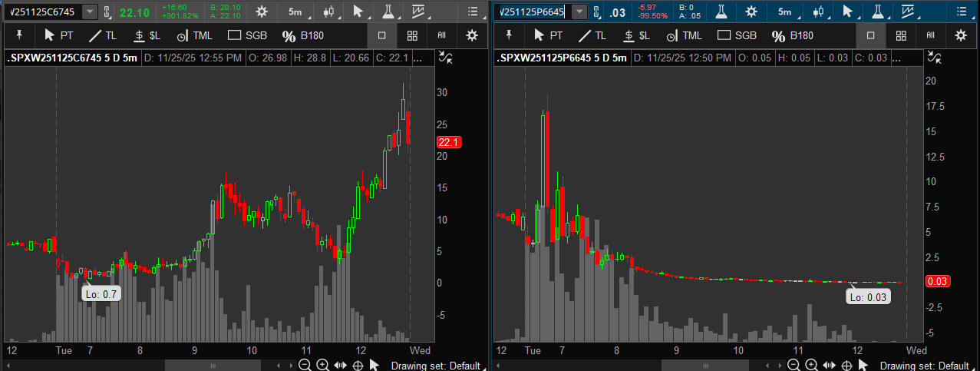980x371 pixels.
Task: Toggle the 'All' drawings button in left toolbar
Action: (x=442, y=35)
